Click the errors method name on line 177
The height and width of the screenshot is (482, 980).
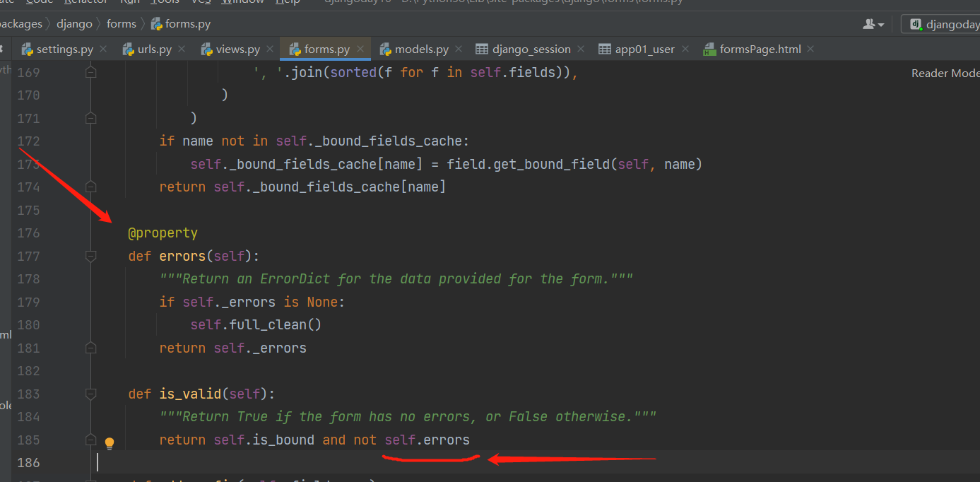pyautogui.click(x=182, y=256)
